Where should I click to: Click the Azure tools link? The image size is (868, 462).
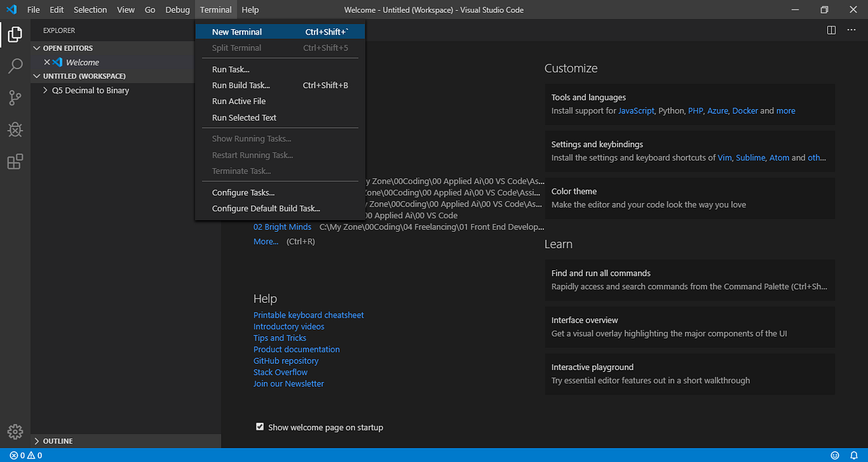pyautogui.click(x=717, y=110)
